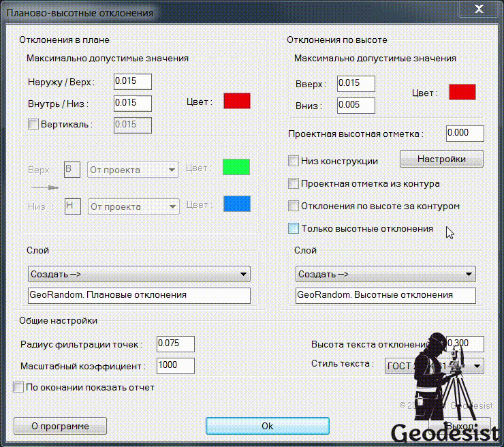This screenshot has width=504, height=447.
Task: Select the Проектная высотная отметка input field
Action: point(464,134)
